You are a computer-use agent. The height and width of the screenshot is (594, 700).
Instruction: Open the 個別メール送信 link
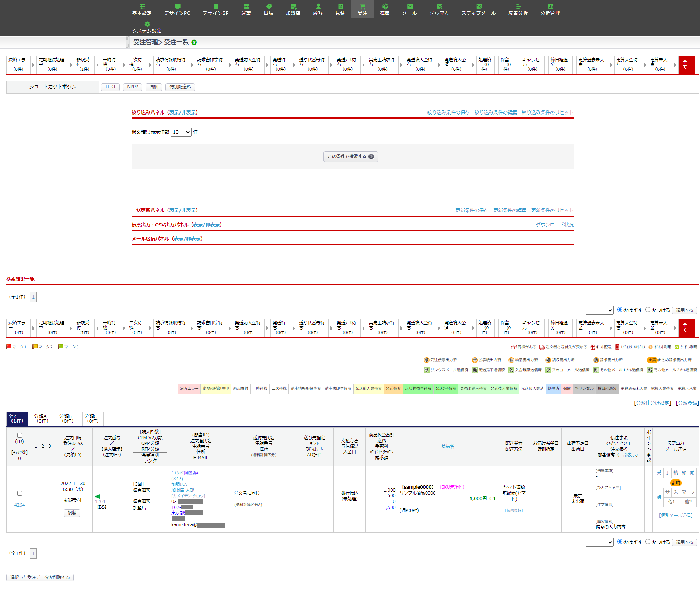click(x=676, y=516)
